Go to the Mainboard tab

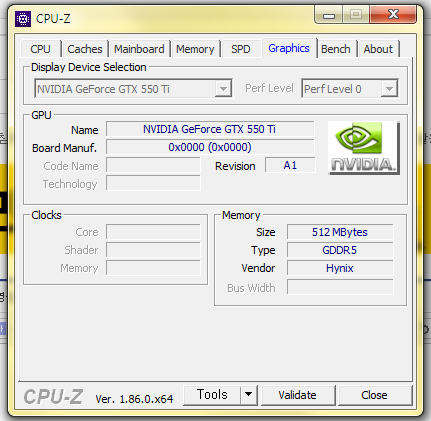[x=139, y=49]
